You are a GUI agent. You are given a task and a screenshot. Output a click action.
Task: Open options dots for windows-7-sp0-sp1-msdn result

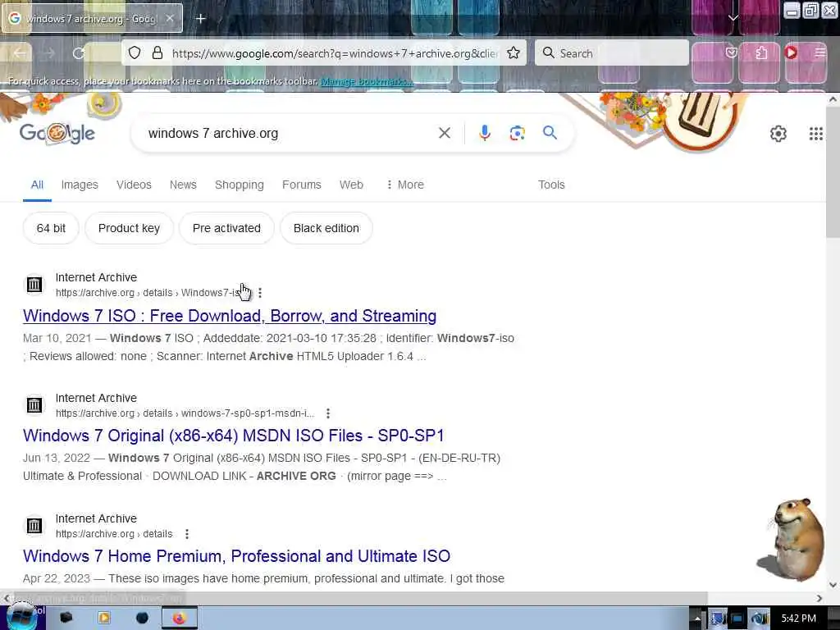pyautogui.click(x=328, y=413)
